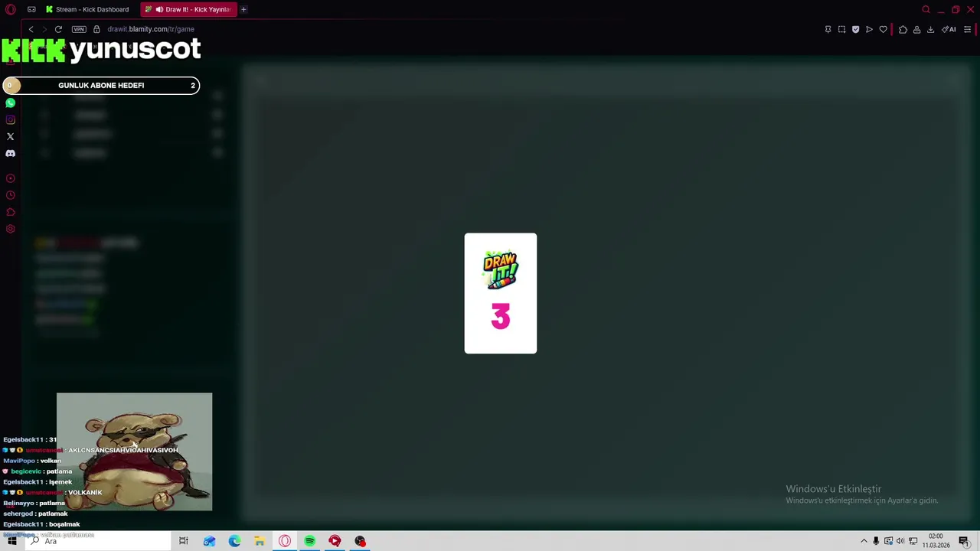Open X (Twitter) in the sidebar
980x551 pixels.
[x=11, y=136]
